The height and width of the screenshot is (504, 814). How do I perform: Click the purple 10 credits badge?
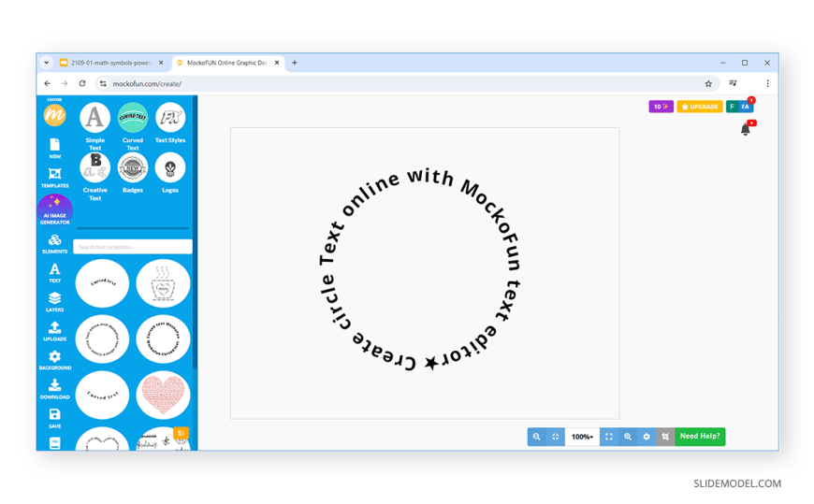pos(661,107)
